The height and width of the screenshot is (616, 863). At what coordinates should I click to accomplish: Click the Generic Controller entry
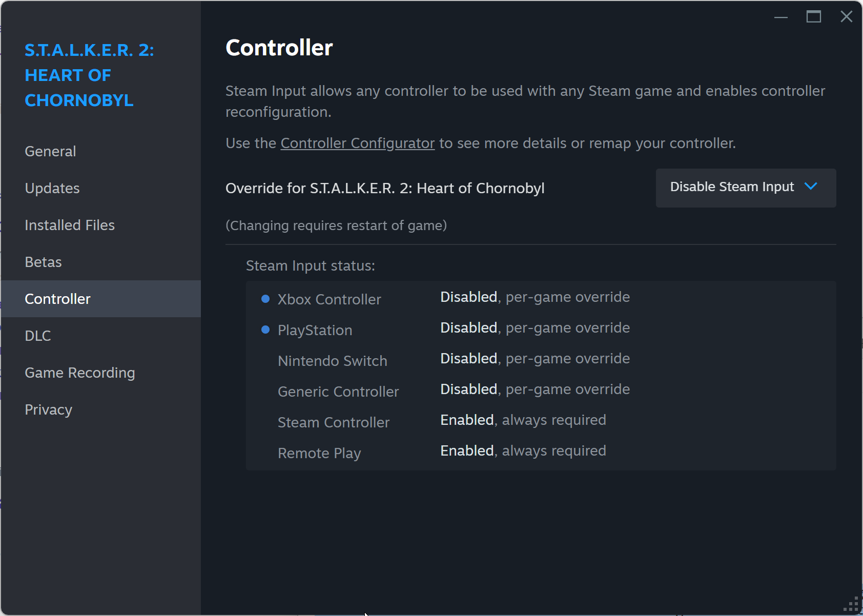[x=338, y=392]
